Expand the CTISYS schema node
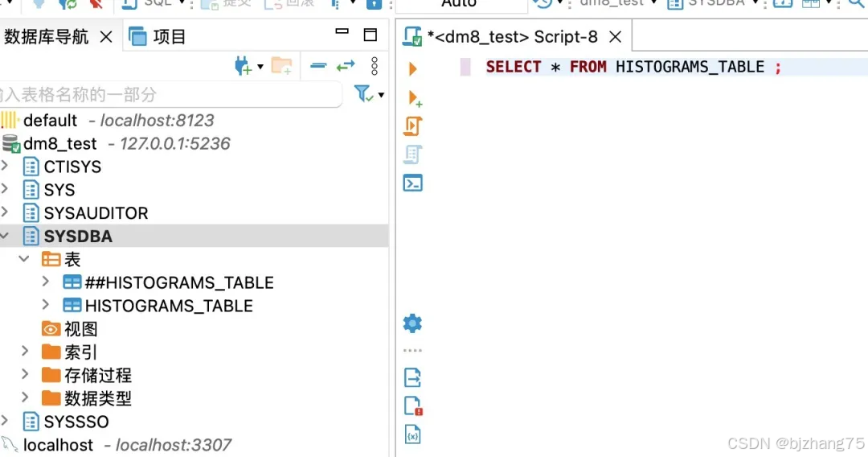 (5, 166)
